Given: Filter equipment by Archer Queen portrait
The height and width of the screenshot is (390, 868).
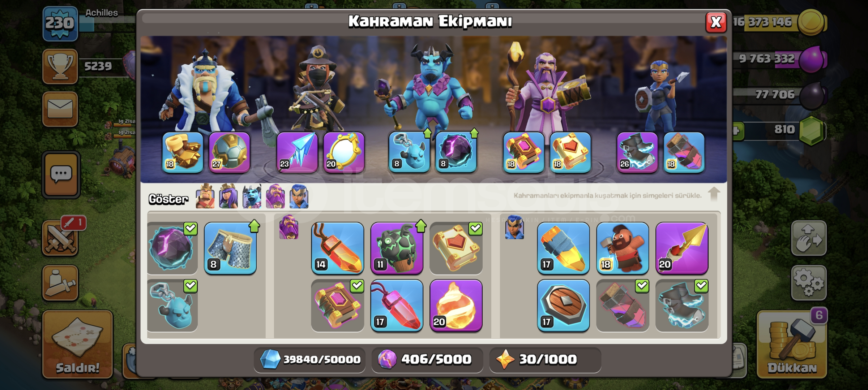Looking at the screenshot, I should point(228,196).
